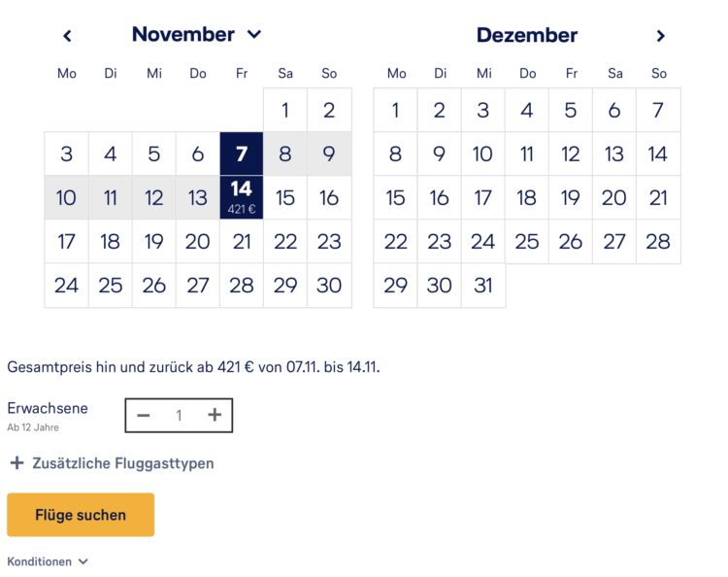The width and height of the screenshot is (728, 577).
Task: Select November 1 in the calendar
Action: 285,110
